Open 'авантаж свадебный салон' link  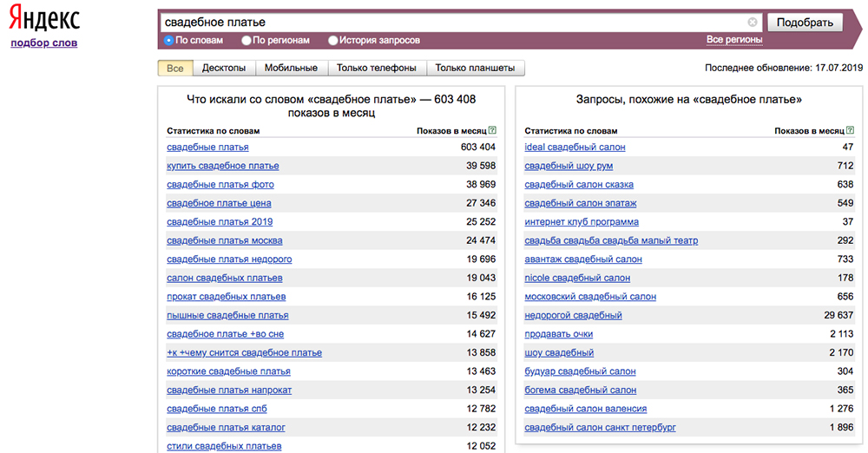583,259
